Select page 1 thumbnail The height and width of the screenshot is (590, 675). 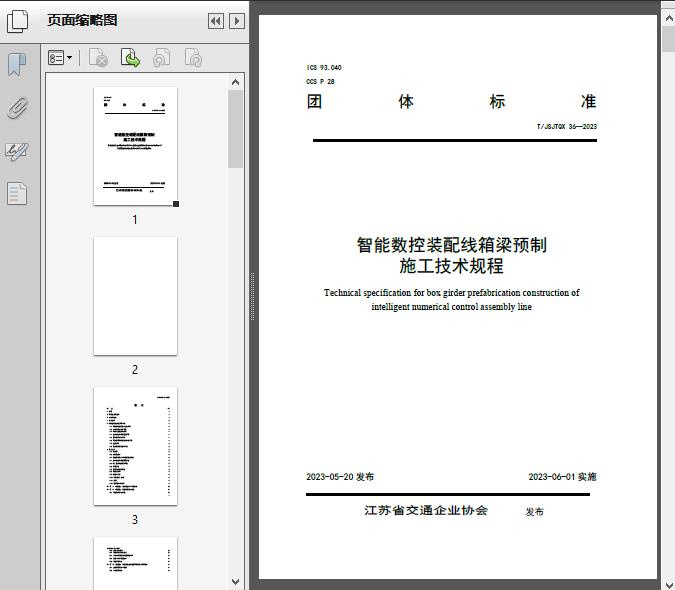[135, 146]
